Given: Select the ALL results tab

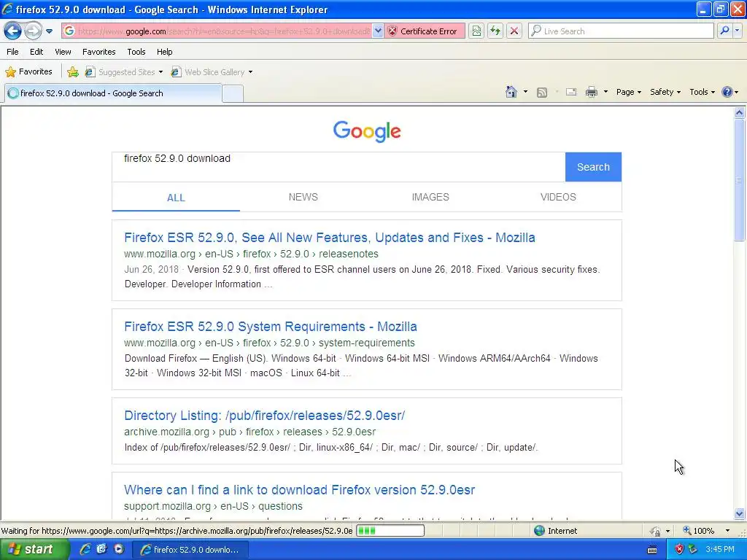Looking at the screenshot, I should [x=176, y=198].
